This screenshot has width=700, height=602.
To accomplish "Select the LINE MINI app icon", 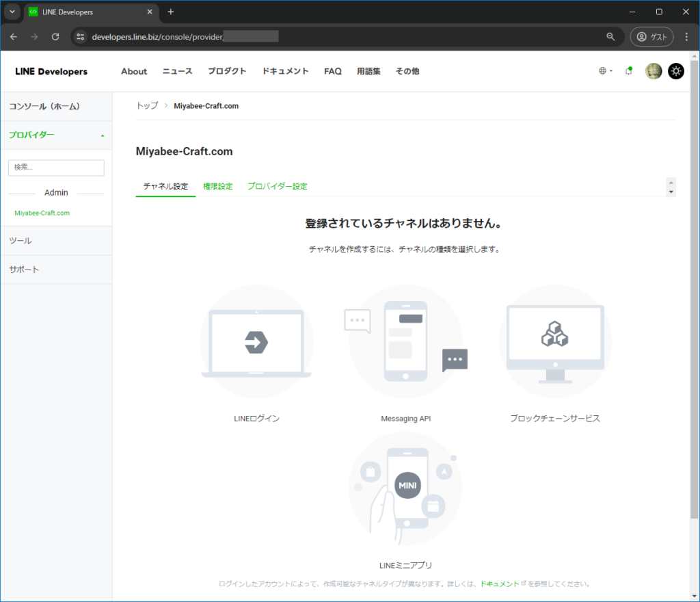I will tap(406, 488).
